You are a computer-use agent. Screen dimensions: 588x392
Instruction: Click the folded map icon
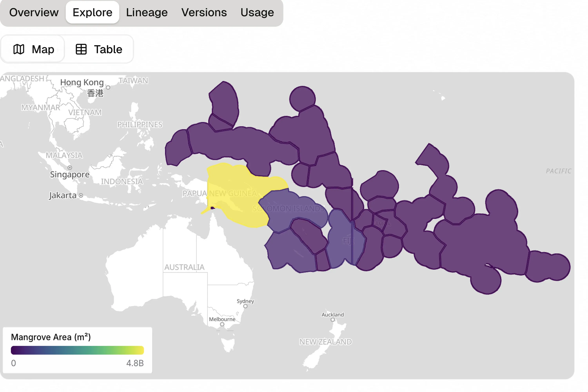point(19,49)
